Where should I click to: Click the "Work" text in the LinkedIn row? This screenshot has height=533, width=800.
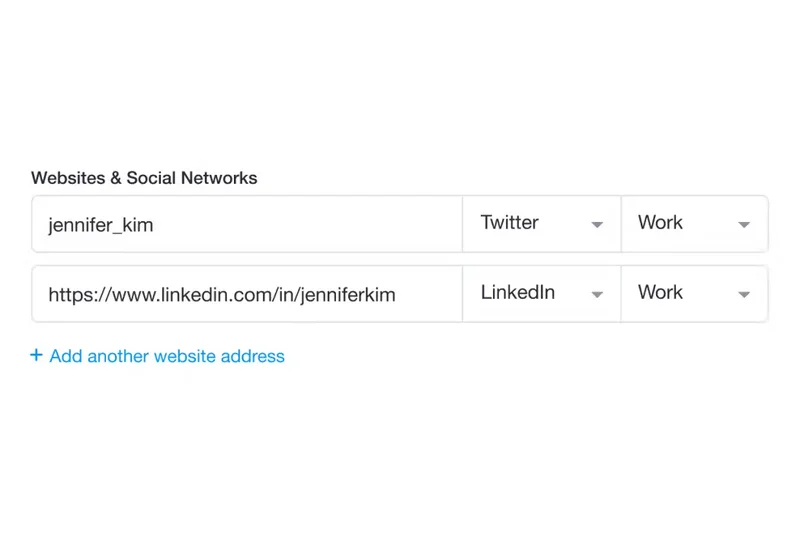(660, 293)
